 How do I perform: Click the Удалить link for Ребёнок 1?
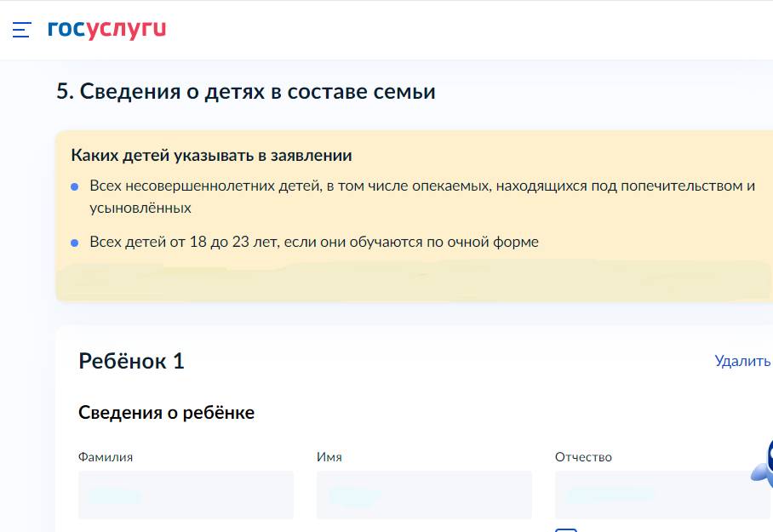[x=740, y=361]
